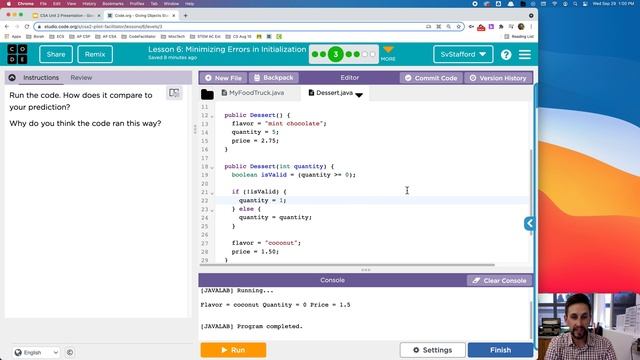Open the hamburger menu in the header
The image size is (640, 360).
point(525,54)
